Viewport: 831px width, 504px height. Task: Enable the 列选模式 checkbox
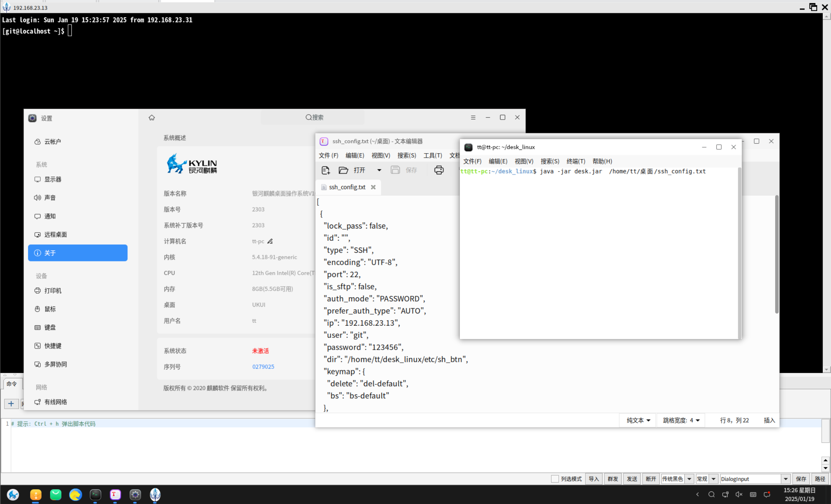[554, 479]
